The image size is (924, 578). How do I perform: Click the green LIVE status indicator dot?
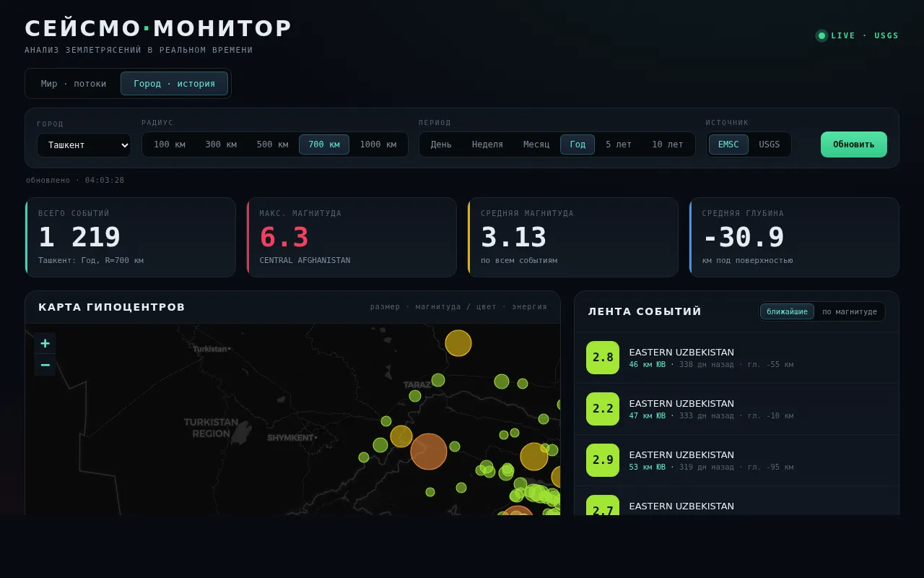coord(821,35)
